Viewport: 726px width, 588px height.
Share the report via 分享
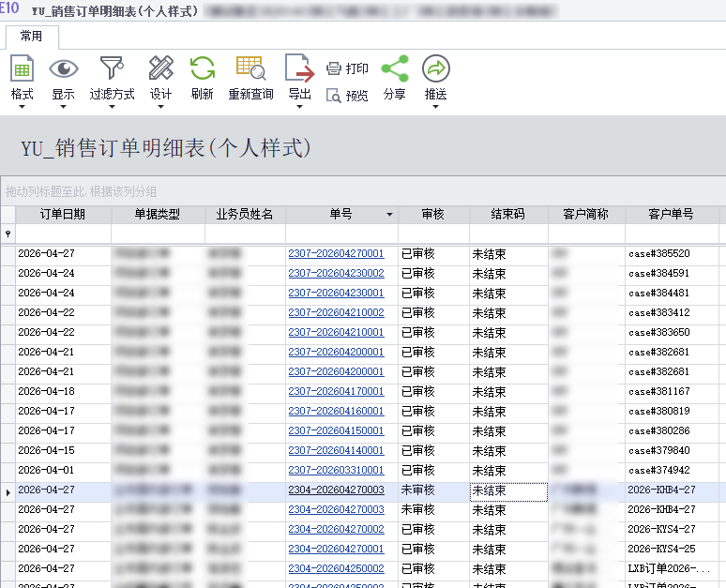pos(395,77)
